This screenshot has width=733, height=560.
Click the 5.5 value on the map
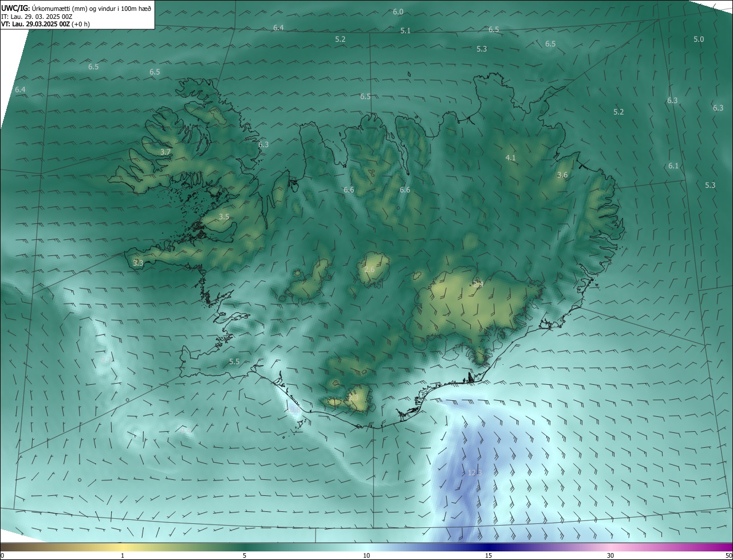point(234,362)
